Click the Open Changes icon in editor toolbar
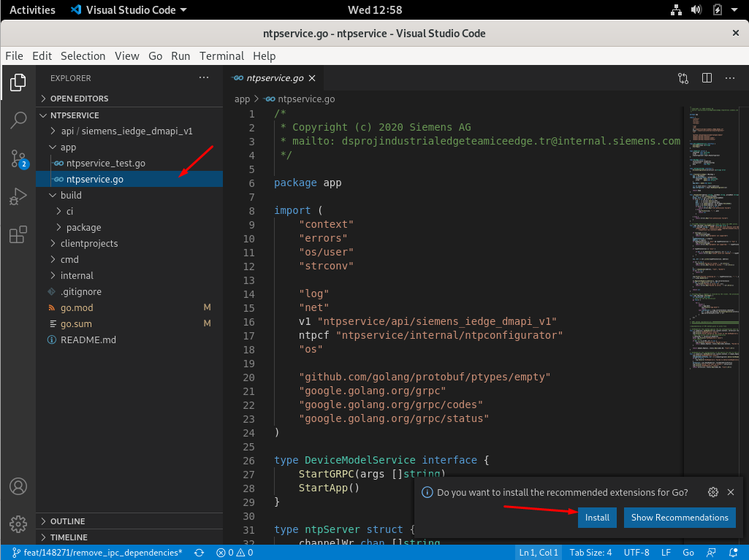The height and width of the screenshot is (560, 749). point(683,78)
